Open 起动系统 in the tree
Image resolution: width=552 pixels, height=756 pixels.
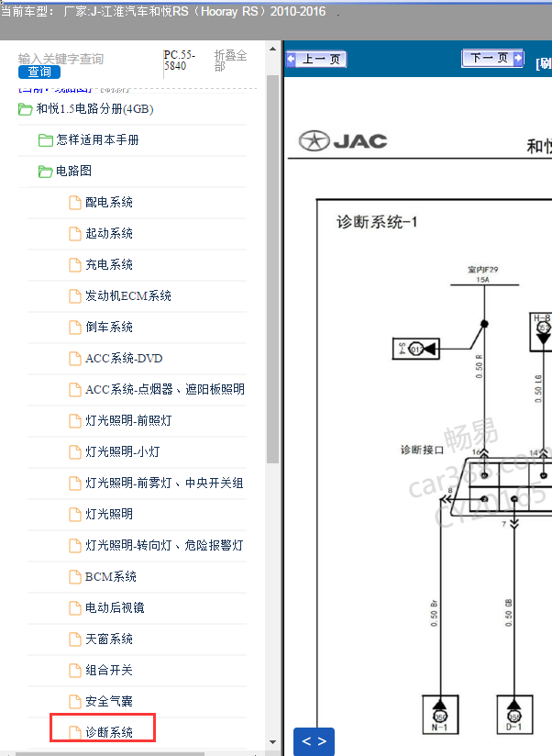coord(109,233)
